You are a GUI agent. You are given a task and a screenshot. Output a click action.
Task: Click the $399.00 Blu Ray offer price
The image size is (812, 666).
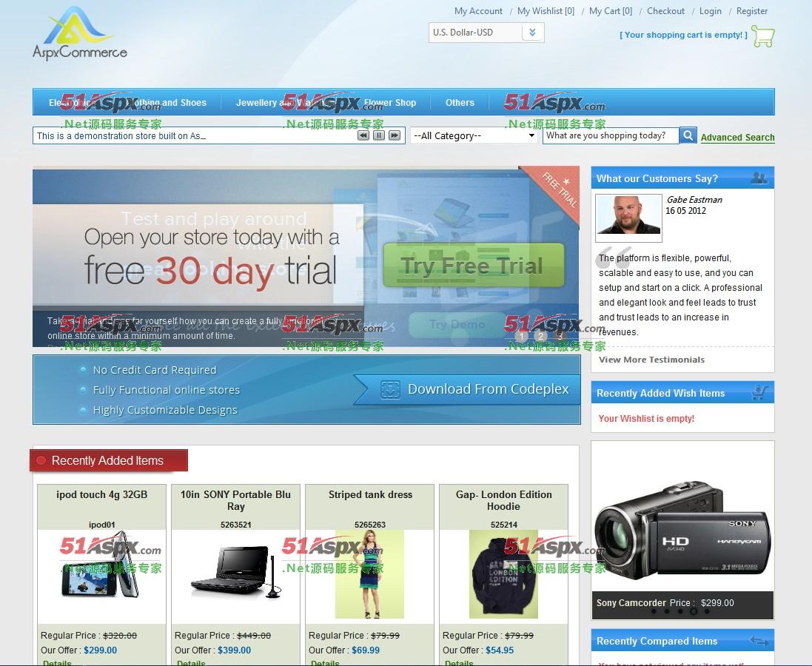[234, 650]
